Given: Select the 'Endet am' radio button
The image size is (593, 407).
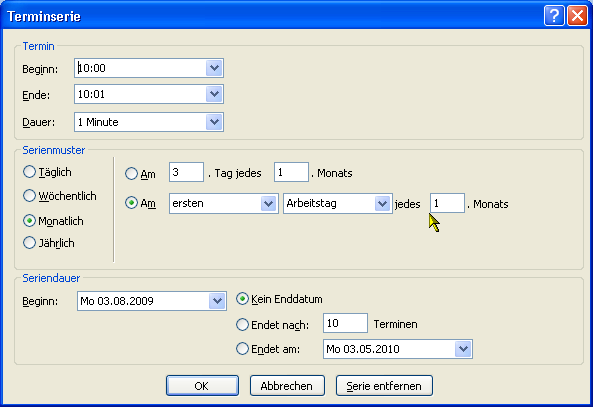Looking at the screenshot, I should 242,348.
